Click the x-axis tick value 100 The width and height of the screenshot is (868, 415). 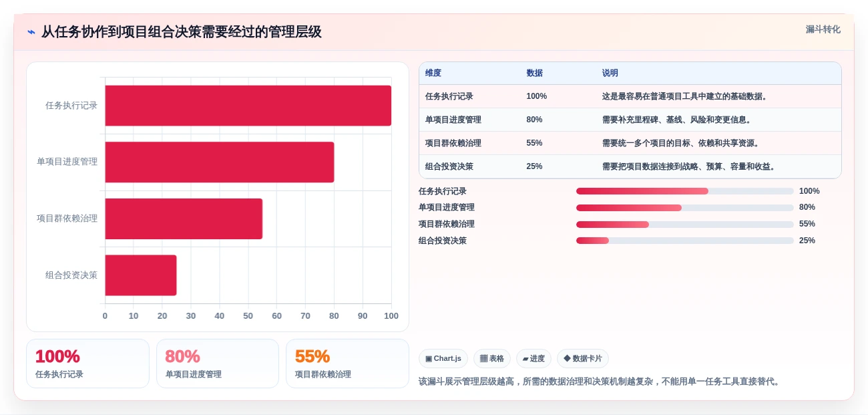[391, 316]
